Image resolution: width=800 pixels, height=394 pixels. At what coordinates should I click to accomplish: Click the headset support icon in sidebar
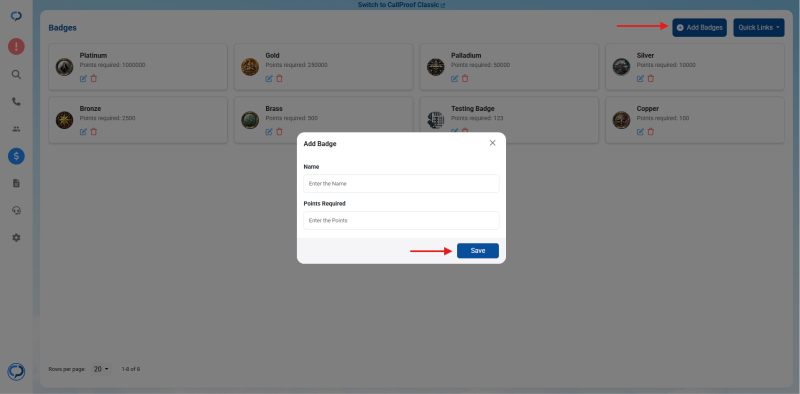point(16,210)
